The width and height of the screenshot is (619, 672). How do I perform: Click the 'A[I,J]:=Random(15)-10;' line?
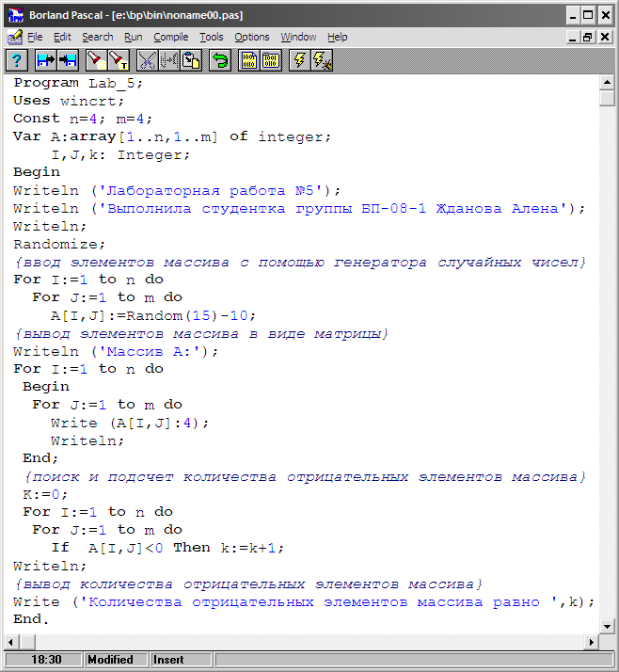153,316
